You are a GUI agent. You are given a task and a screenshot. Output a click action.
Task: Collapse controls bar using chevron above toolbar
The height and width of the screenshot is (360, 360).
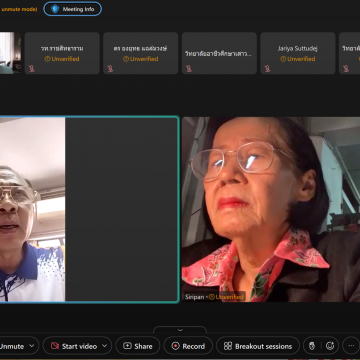pyautogui.click(x=180, y=330)
